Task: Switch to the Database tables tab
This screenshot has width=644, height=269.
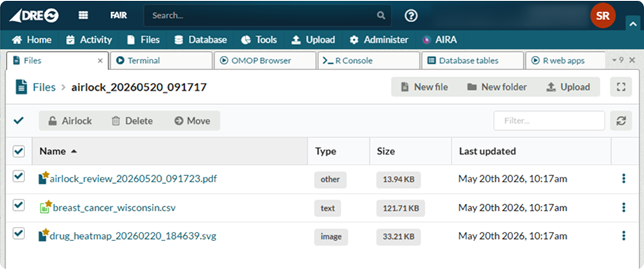Action: (x=473, y=60)
